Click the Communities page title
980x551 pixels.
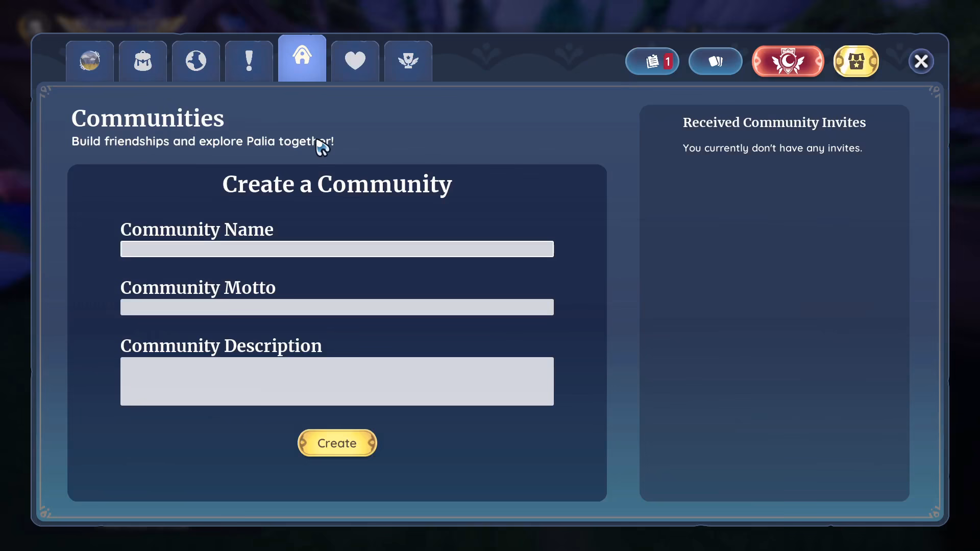[148, 118]
